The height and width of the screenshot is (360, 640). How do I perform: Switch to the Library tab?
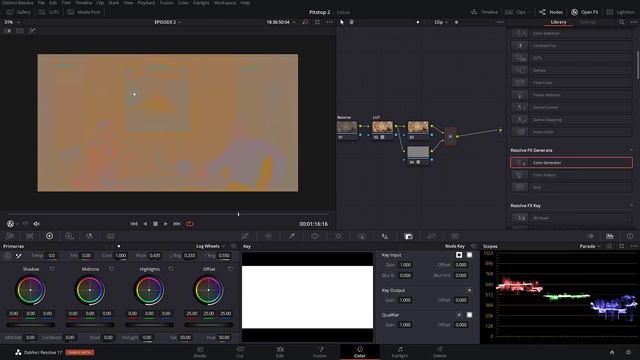558,22
